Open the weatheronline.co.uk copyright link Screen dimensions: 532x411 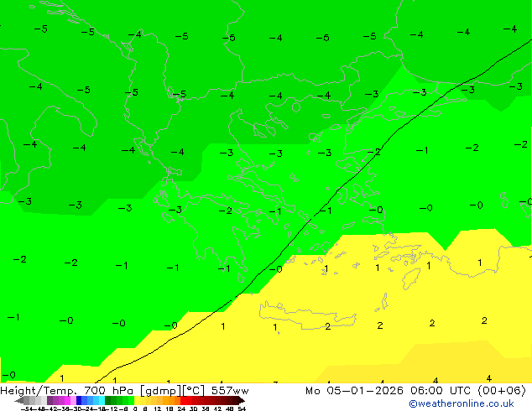click(462, 404)
